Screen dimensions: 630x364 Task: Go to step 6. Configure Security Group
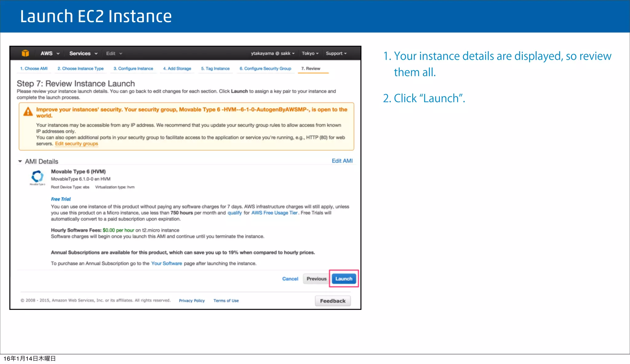click(265, 69)
